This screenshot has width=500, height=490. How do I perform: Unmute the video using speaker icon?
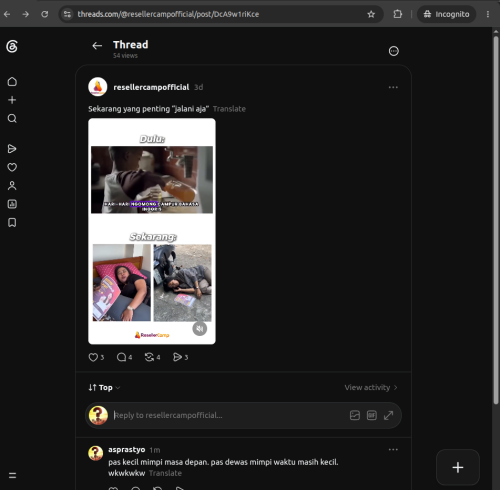pyautogui.click(x=200, y=329)
